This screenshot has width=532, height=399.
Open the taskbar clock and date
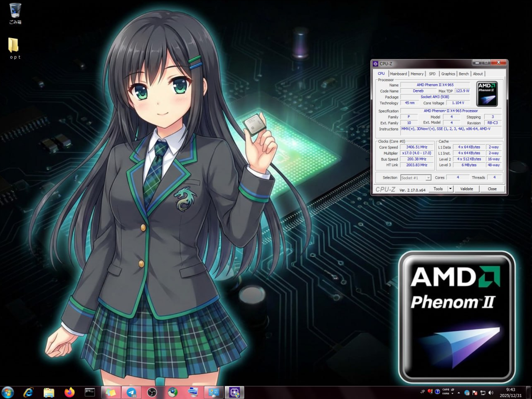(x=510, y=393)
